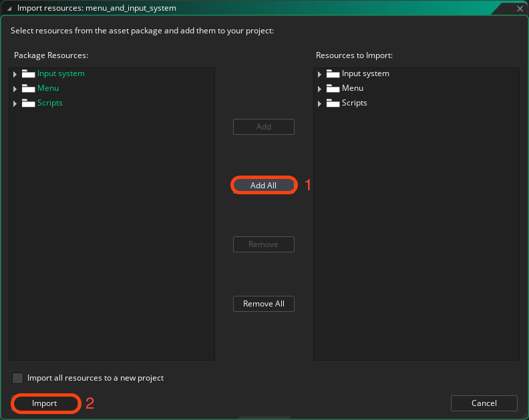Select green Menu label in Package Resources

tap(48, 88)
